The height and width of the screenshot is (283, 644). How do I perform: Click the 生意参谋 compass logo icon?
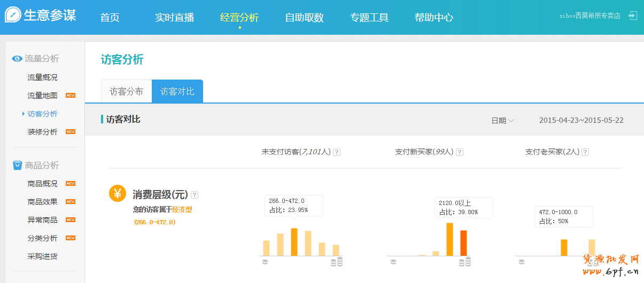13,15
